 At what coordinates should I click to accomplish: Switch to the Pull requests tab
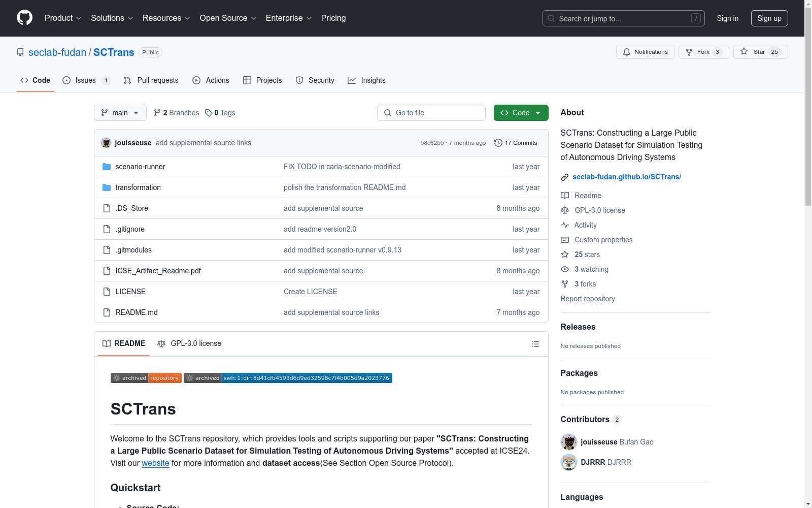(151, 80)
